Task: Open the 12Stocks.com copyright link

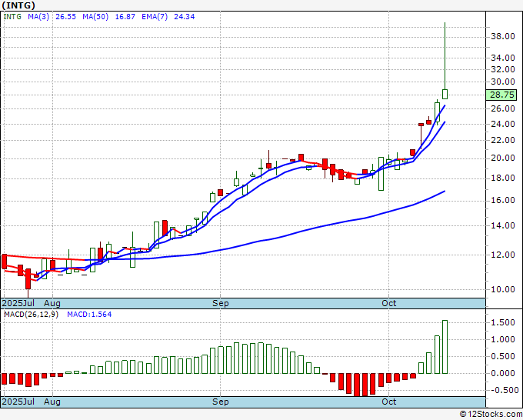Action: tap(491, 414)
